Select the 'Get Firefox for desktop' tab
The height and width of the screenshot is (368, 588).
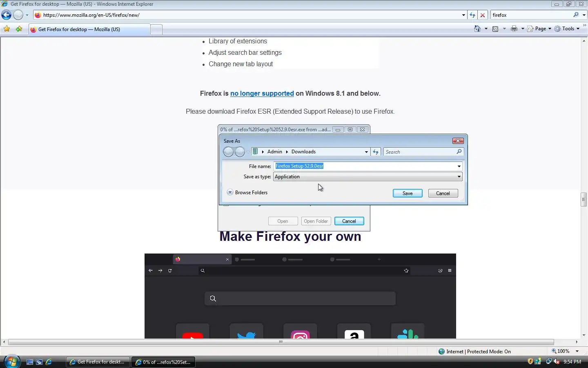click(89, 29)
